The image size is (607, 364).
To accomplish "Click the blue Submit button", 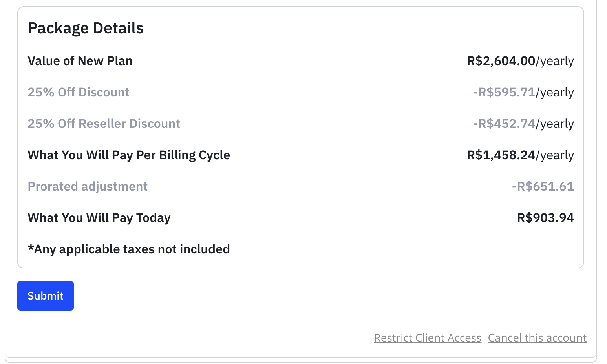I will tap(46, 296).
